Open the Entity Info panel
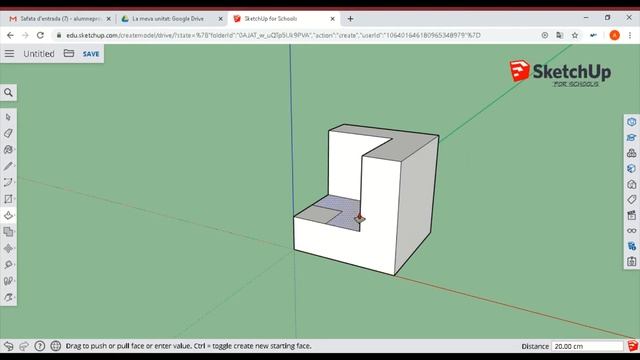This screenshot has height=360, width=640. click(631, 122)
